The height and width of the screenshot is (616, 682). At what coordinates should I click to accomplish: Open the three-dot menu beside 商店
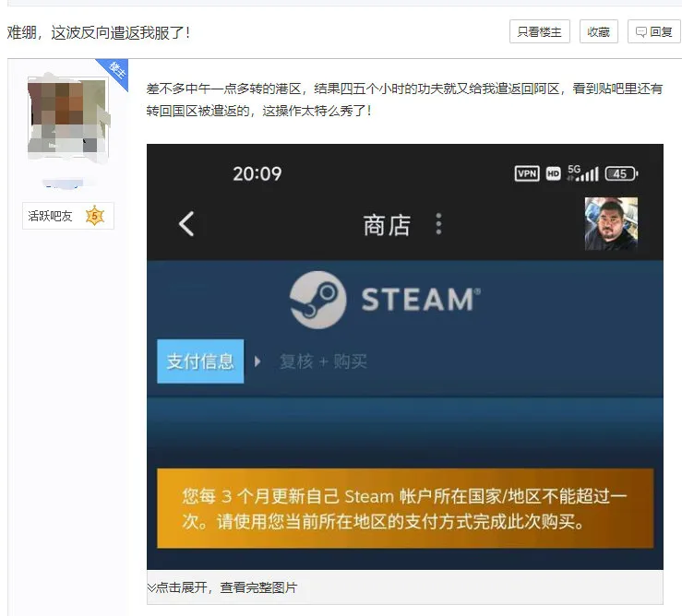coord(438,224)
